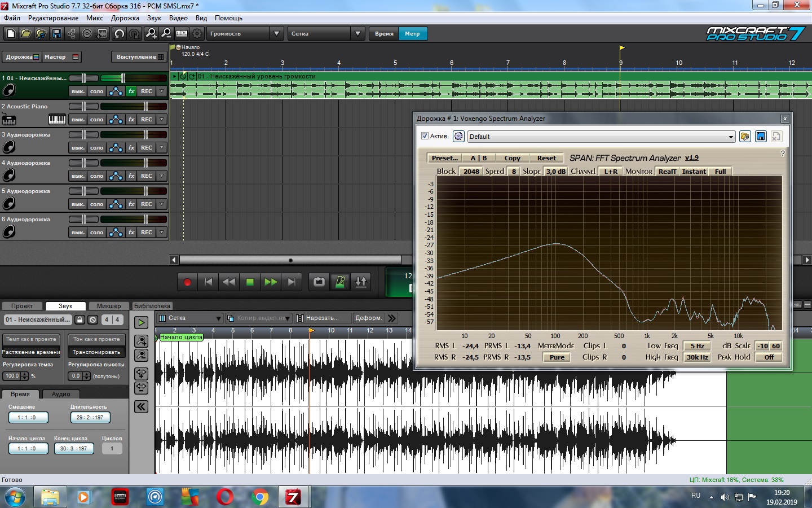
Task: Undo the last action with the toolbar arrow
Action: click(x=119, y=34)
